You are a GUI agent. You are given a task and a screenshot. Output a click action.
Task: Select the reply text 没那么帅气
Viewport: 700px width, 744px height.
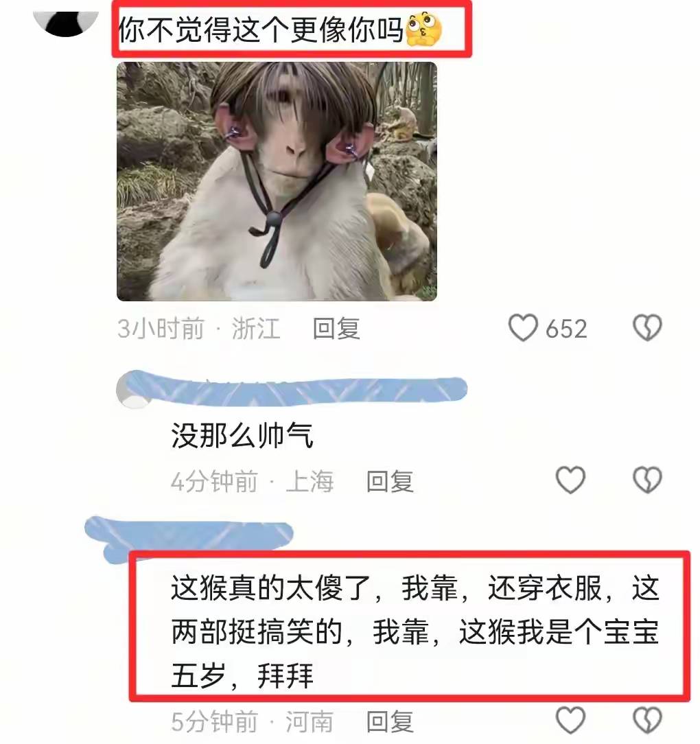242,435
